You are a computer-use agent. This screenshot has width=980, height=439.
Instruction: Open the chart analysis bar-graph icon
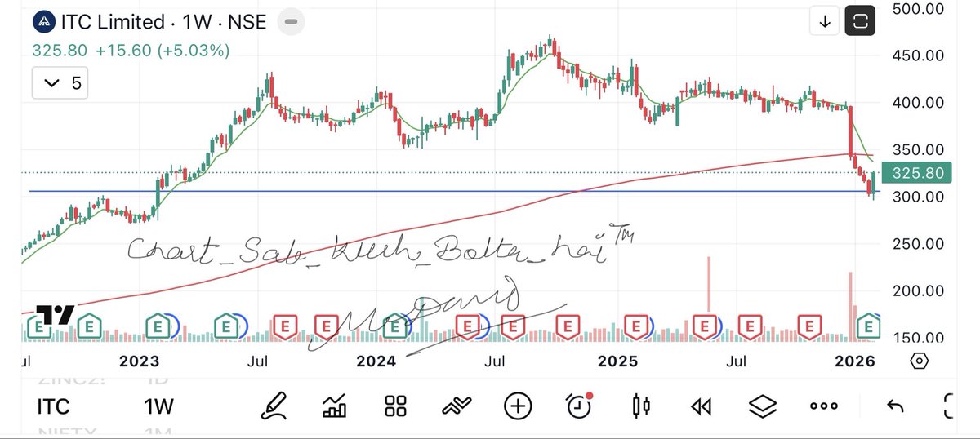[x=336, y=405]
